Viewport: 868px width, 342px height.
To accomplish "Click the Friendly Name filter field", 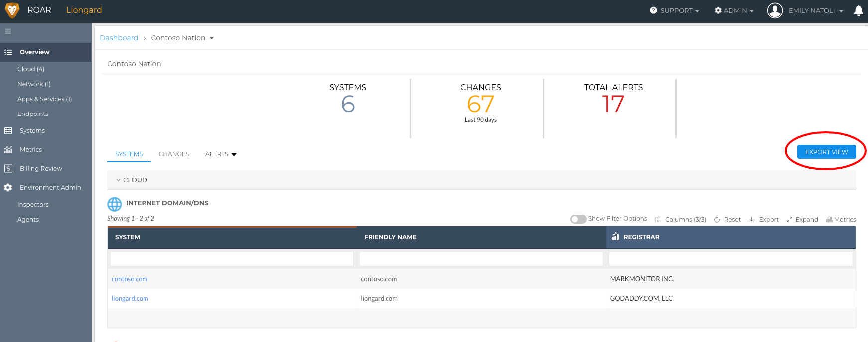I will [481, 259].
